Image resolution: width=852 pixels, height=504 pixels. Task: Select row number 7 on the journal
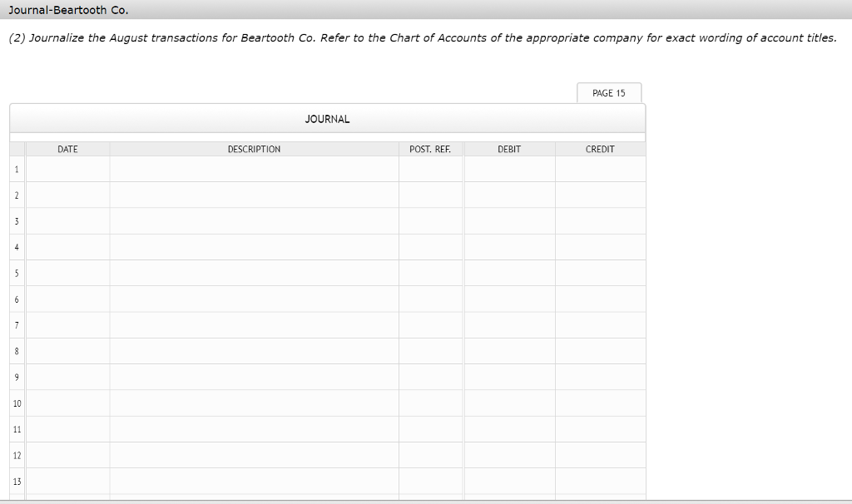[17, 324]
